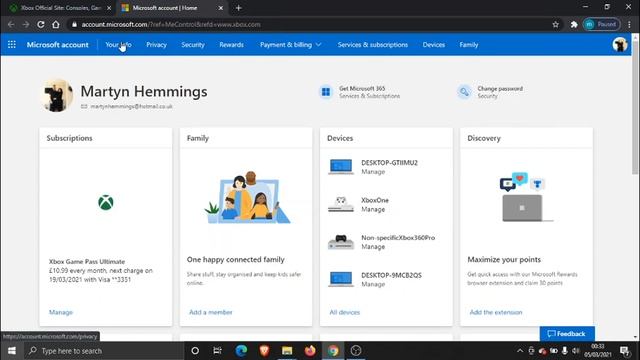Screen dimensions: 640x360
Task: Click the Xbox Game Pass Ultimate text
Action: click(x=87, y=262)
